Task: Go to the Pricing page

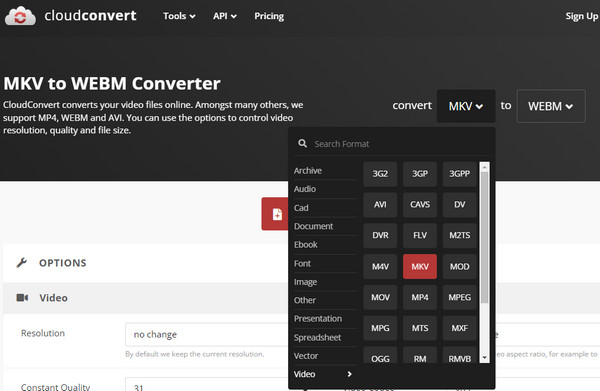Action: click(269, 16)
